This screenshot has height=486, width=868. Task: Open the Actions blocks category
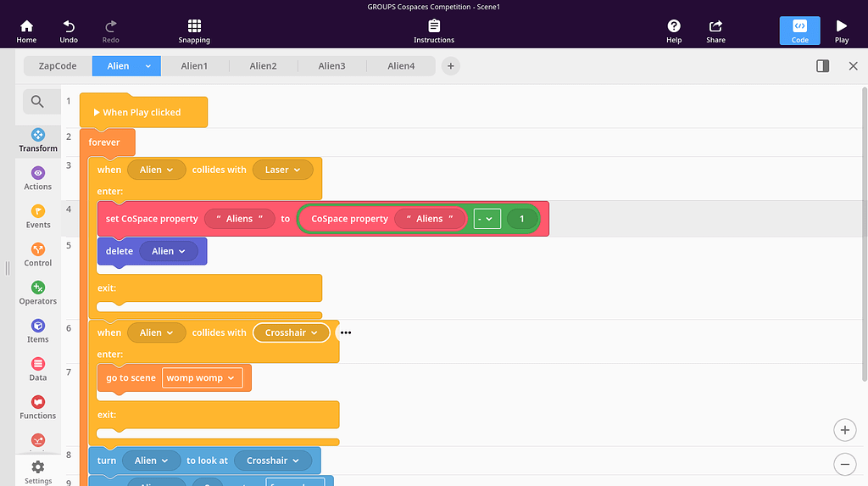[38, 179]
